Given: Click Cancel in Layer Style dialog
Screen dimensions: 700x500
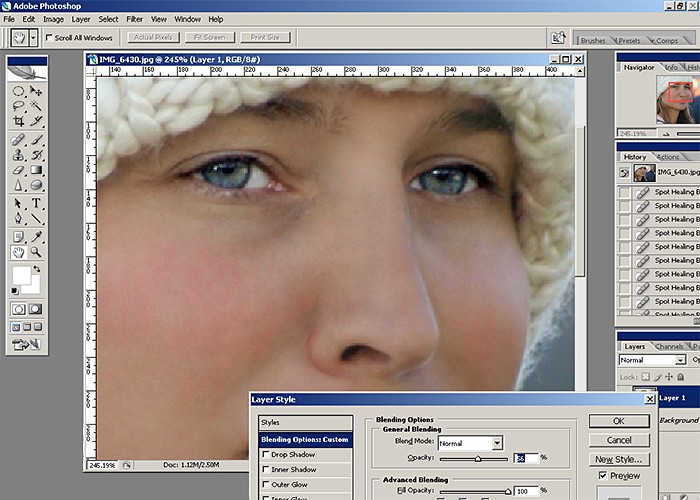Looking at the screenshot, I should tap(619, 440).
